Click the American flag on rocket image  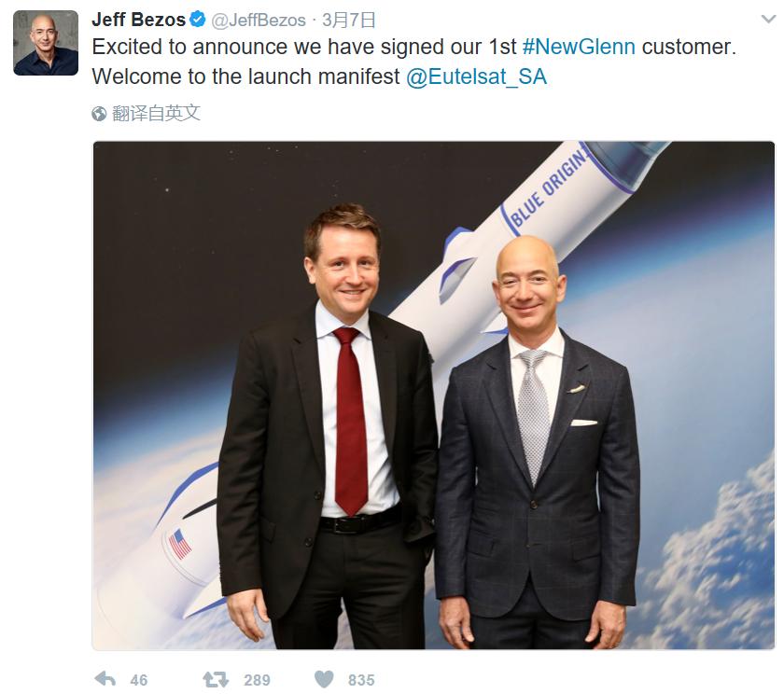click(x=180, y=544)
